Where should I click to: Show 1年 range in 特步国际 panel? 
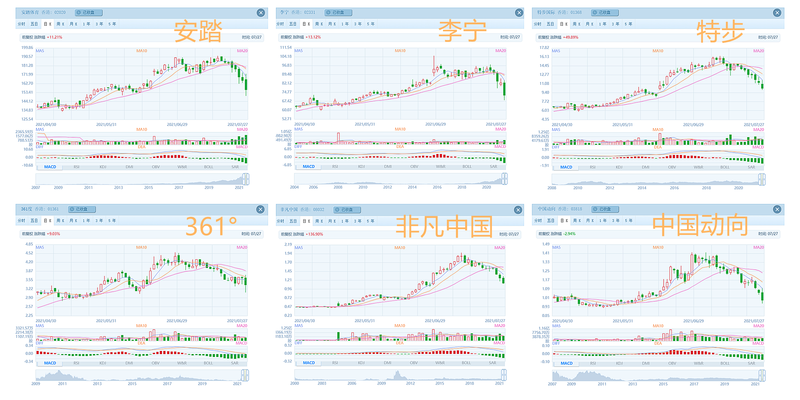tap(603, 23)
